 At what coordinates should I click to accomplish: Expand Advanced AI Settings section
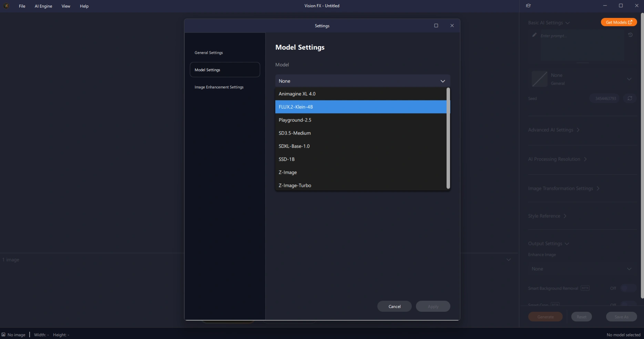(x=554, y=130)
